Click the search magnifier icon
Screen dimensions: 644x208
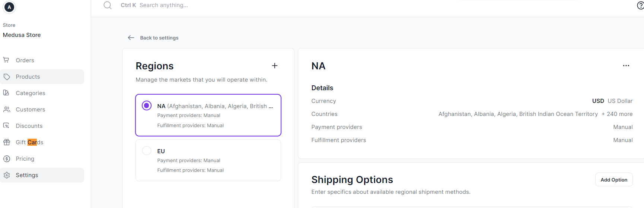(x=108, y=5)
